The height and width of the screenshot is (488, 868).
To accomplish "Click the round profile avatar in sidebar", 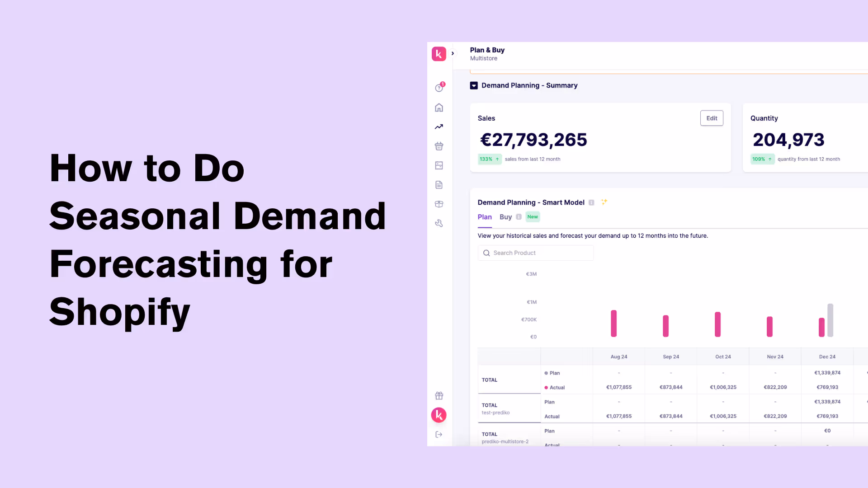I will (x=439, y=415).
